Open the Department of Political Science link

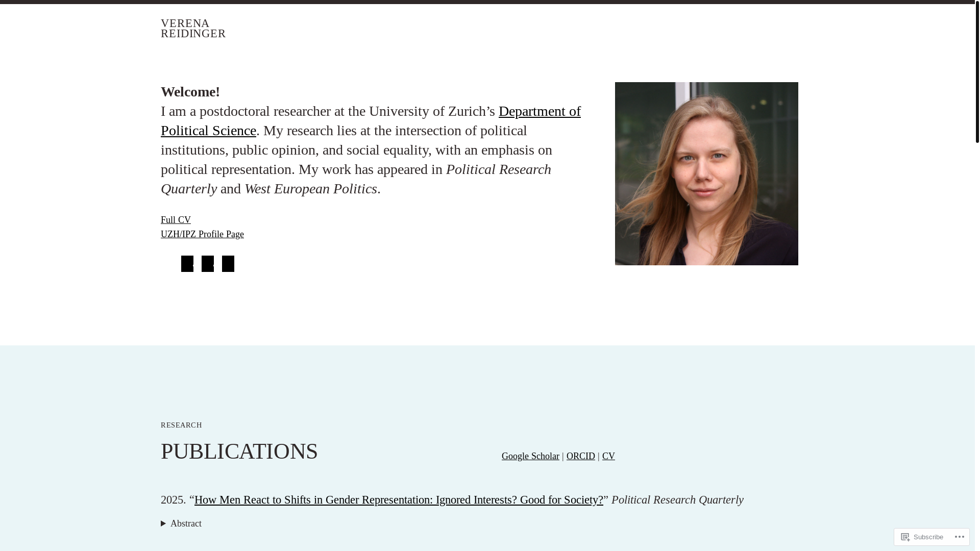coord(371,121)
